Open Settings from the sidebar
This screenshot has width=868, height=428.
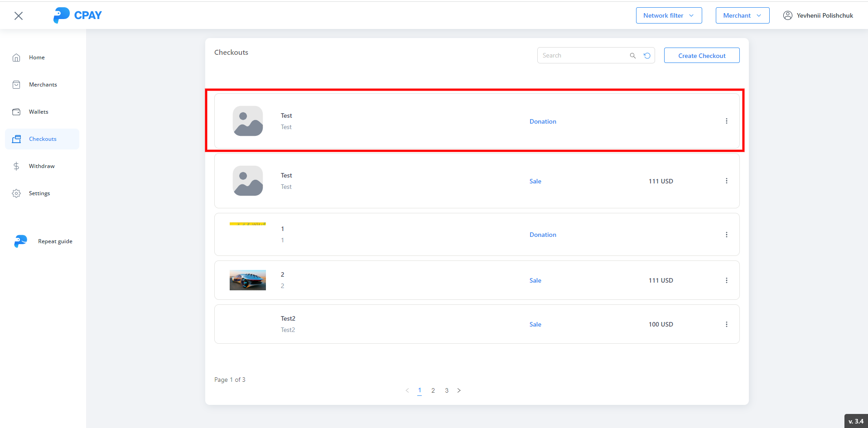click(x=39, y=193)
